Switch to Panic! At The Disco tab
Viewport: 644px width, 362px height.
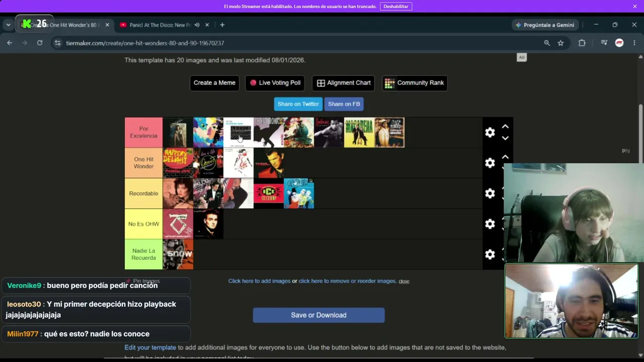click(165, 25)
